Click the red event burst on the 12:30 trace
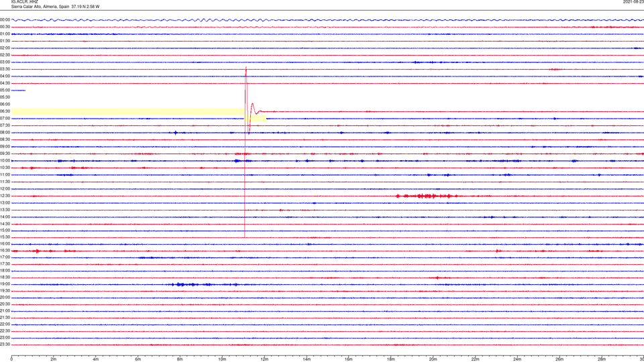Viewport: 644px width, 362px height. click(x=427, y=196)
